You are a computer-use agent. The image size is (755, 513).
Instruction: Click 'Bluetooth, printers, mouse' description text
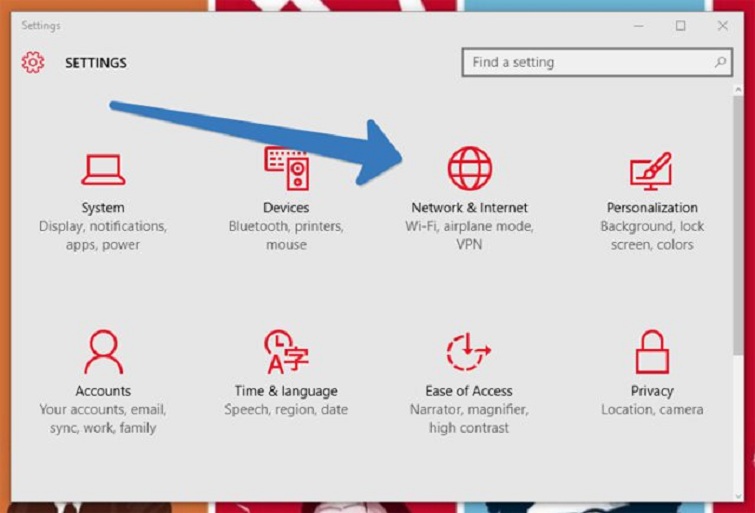click(x=286, y=236)
